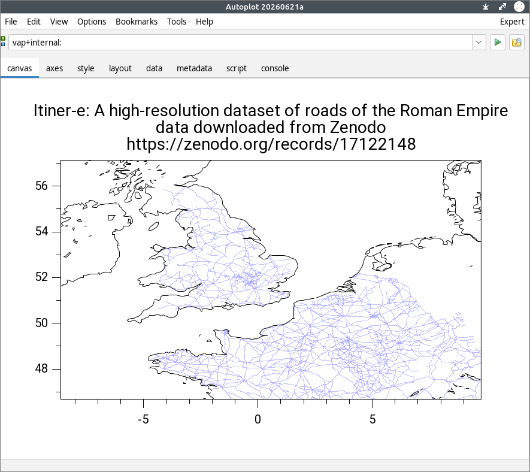Click the window maximize arrows icon
The image size is (530, 472).
pos(503,7)
